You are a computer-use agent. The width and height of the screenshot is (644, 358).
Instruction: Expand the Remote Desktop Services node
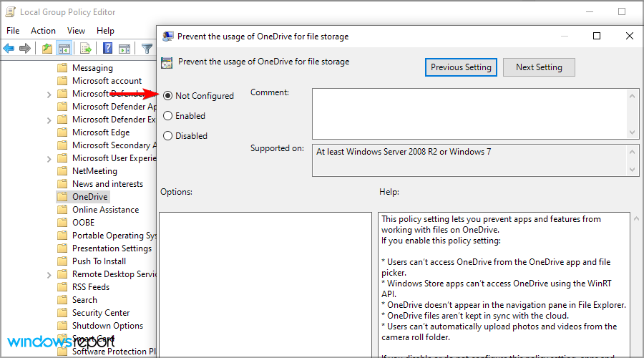[49, 275]
